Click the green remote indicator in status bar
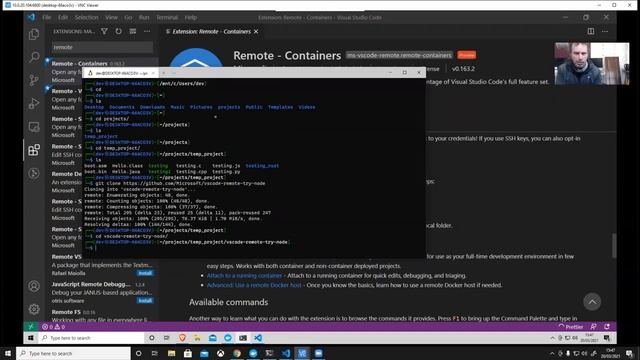Screen dimensions: 640x360 31,327
